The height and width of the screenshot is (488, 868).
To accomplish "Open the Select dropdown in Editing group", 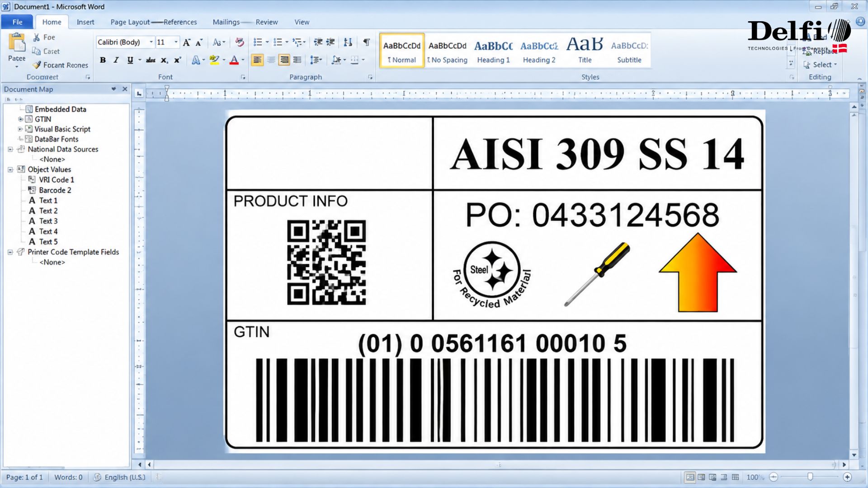I will [820, 65].
